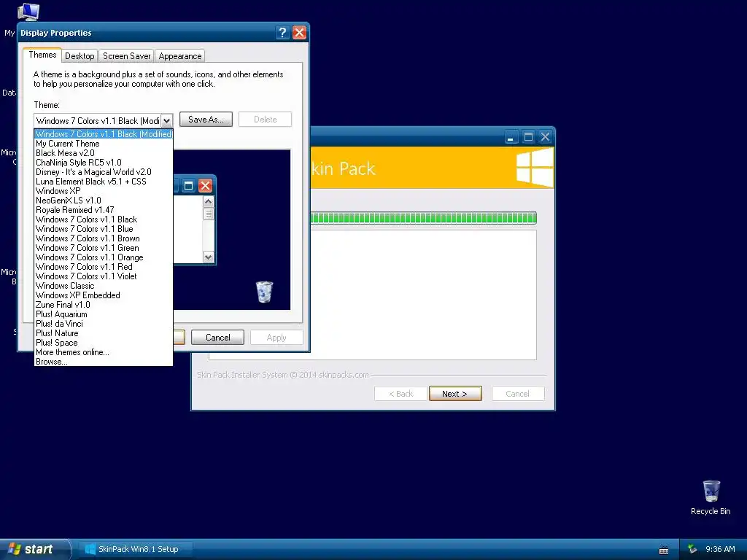
Task: Choose Plus! Nature theme
Action: [104, 333]
